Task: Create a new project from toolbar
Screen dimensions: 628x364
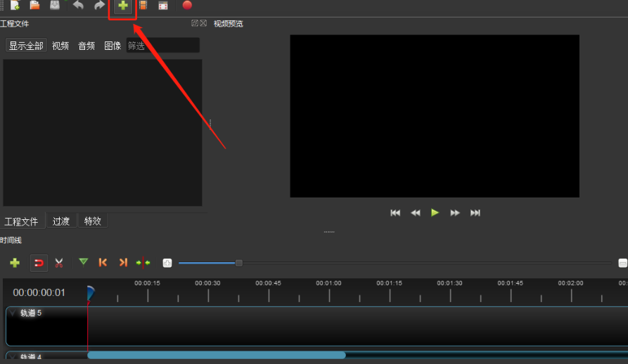Action: click(x=15, y=5)
